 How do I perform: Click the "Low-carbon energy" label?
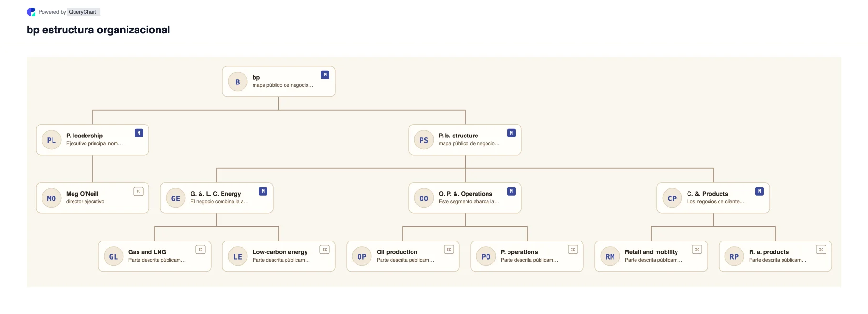click(x=280, y=252)
